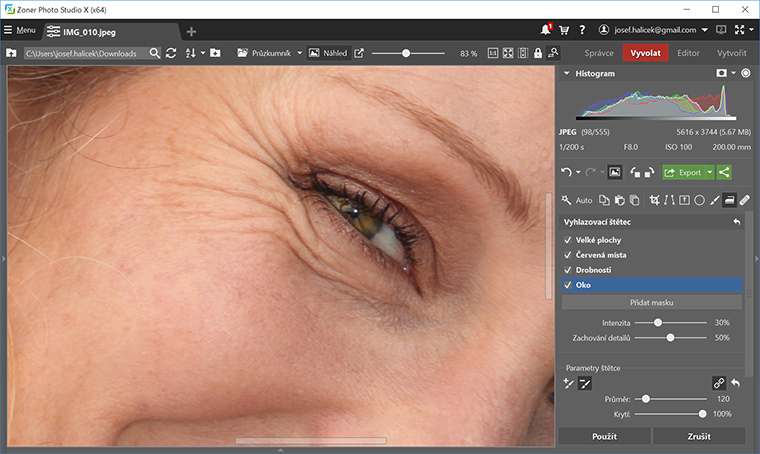Collapse the Histogram panel
760x454 pixels.
pyautogui.click(x=567, y=74)
